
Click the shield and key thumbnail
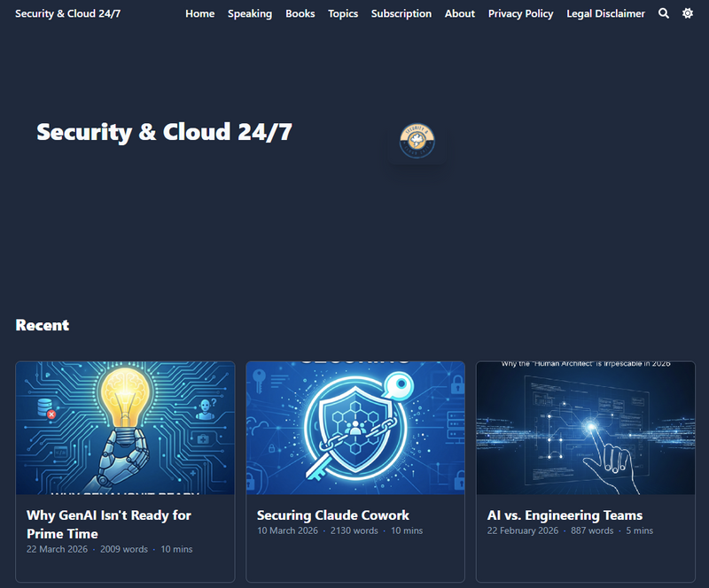[355, 428]
